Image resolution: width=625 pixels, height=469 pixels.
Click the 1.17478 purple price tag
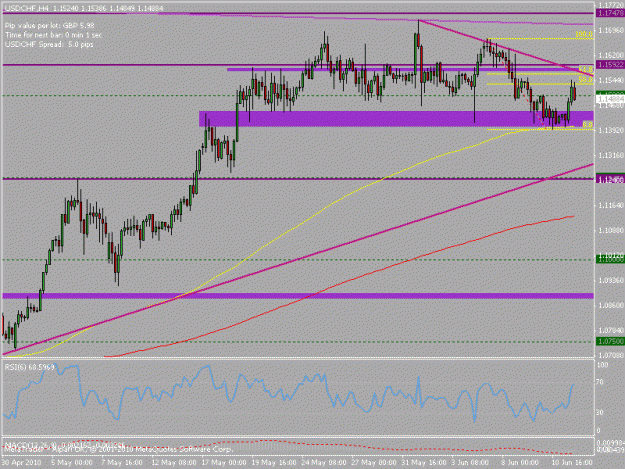click(x=610, y=13)
